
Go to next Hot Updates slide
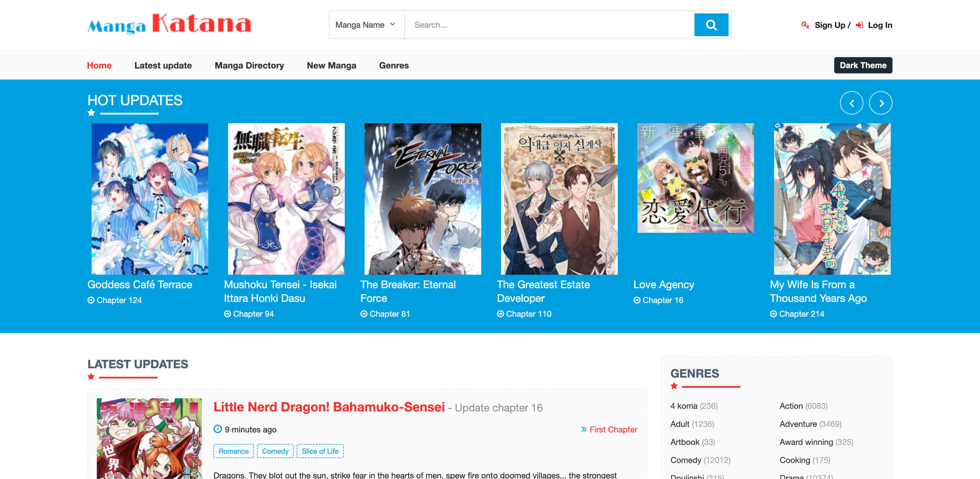(x=881, y=103)
